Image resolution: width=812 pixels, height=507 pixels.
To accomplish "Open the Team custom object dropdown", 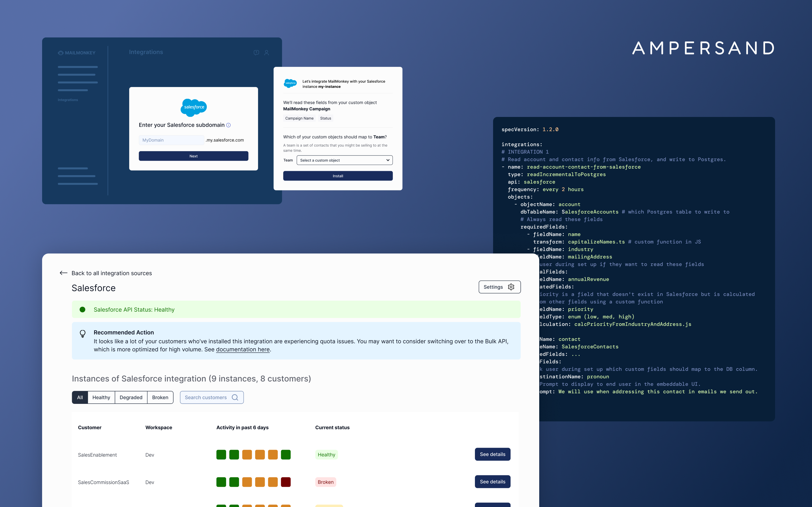I will 344,160.
